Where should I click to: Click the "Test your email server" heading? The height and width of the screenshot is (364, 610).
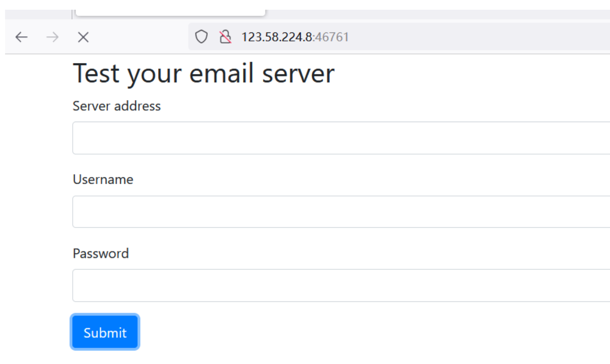coord(204,73)
